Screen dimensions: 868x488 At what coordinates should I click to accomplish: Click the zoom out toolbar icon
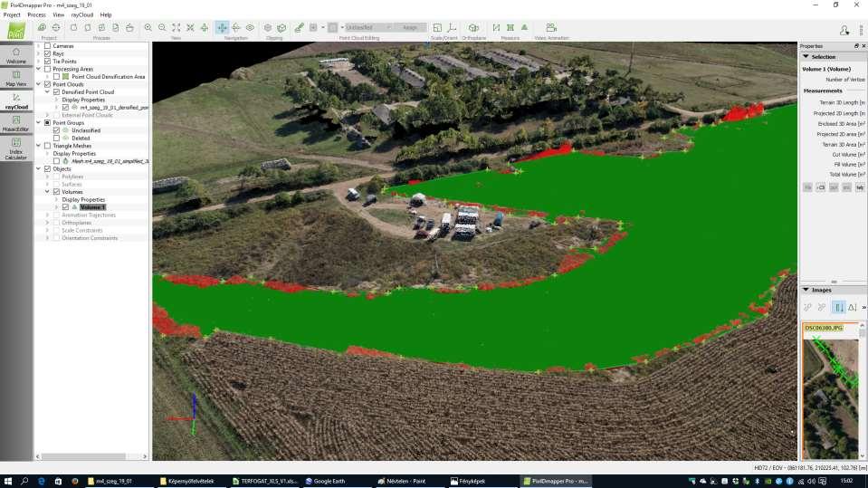(162, 28)
